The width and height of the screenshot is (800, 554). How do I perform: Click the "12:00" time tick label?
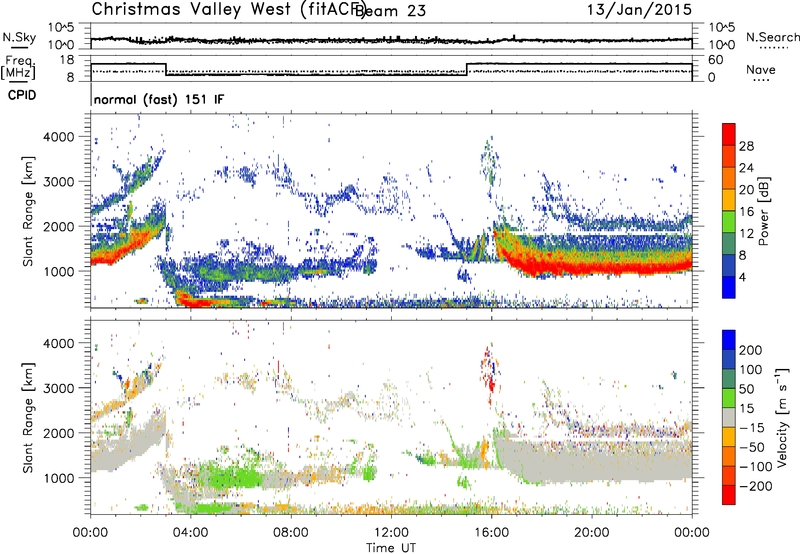[x=391, y=533]
